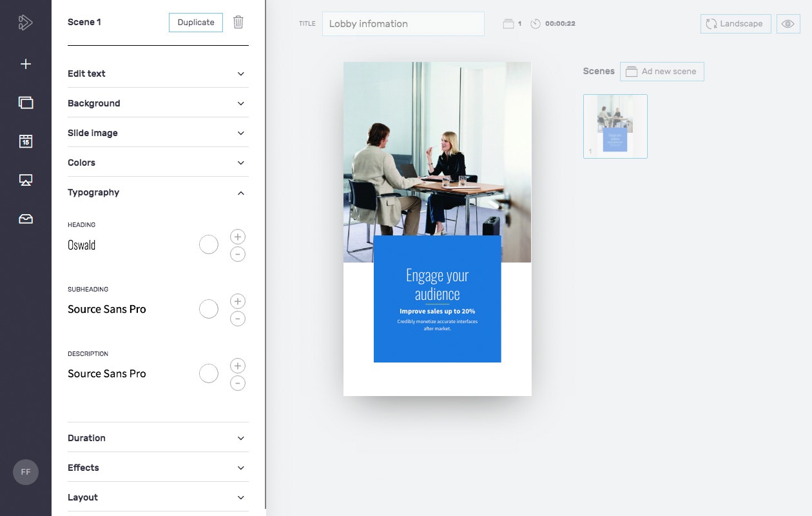This screenshot has height=516, width=812.
Task: Choose Description font Source Sans Pro
Action: click(x=107, y=373)
